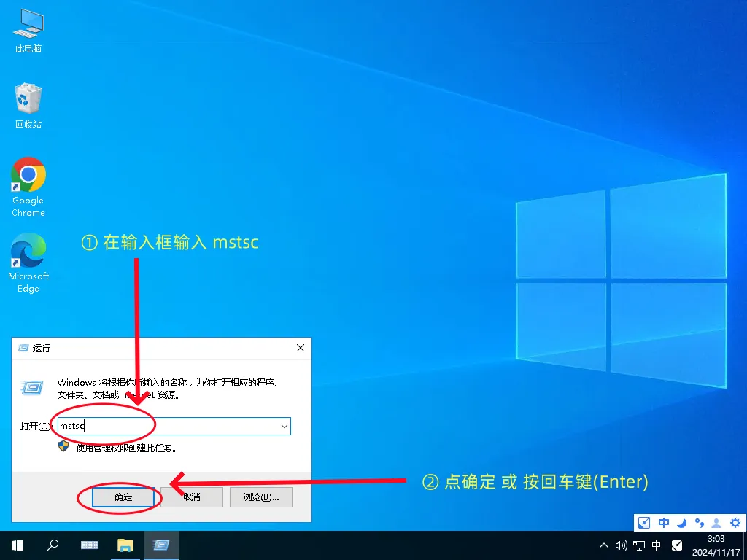Open the on-screen keyboard taskbar icon
Screen dimensions: 747x560
pos(90,545)
